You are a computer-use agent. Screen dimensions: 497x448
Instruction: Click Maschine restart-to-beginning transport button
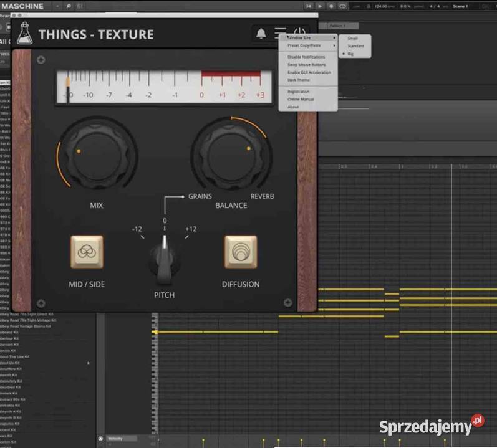309,6
